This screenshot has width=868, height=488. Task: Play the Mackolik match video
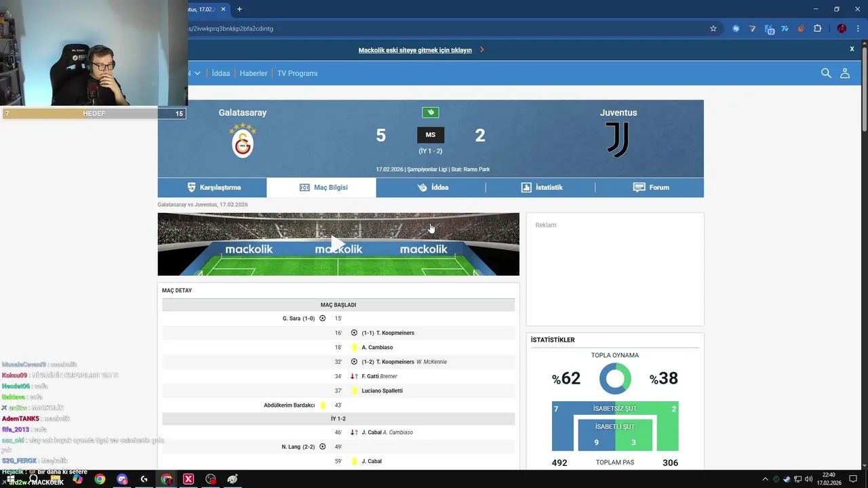click(338, 244)
